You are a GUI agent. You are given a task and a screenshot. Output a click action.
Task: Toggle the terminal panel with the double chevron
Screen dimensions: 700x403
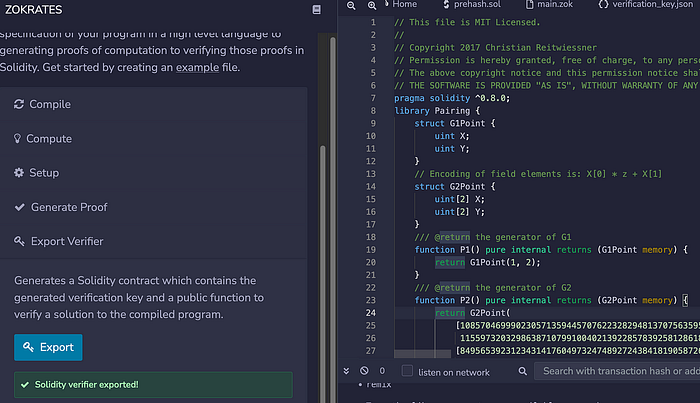pos(346,371)
